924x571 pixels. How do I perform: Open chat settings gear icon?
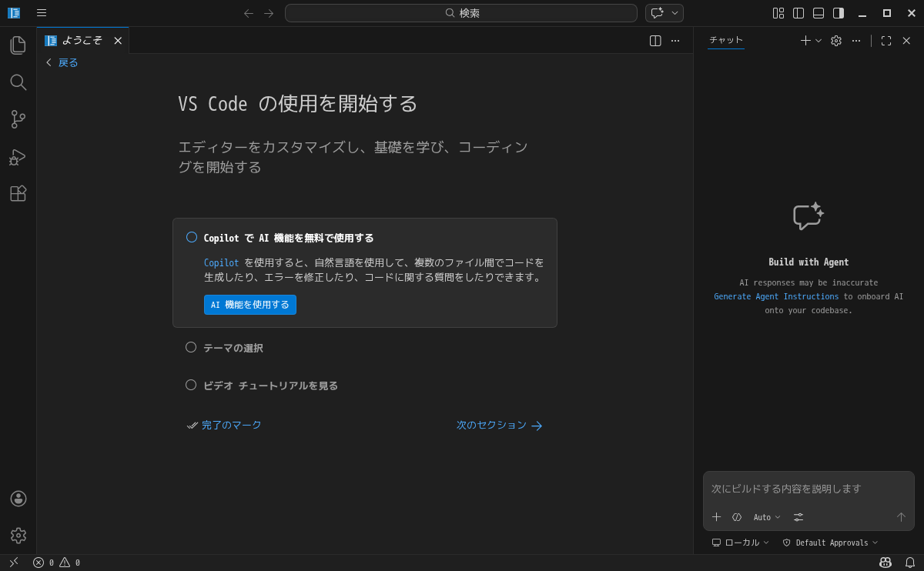[836, 41]
